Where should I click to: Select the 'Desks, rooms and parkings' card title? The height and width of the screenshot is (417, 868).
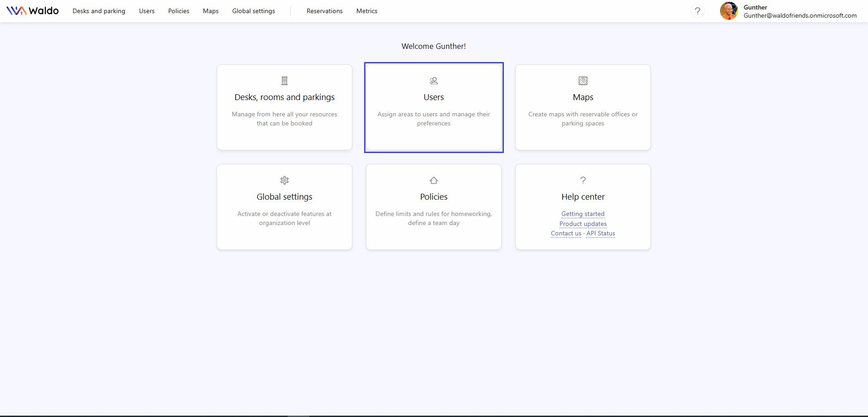coord(285,97)
